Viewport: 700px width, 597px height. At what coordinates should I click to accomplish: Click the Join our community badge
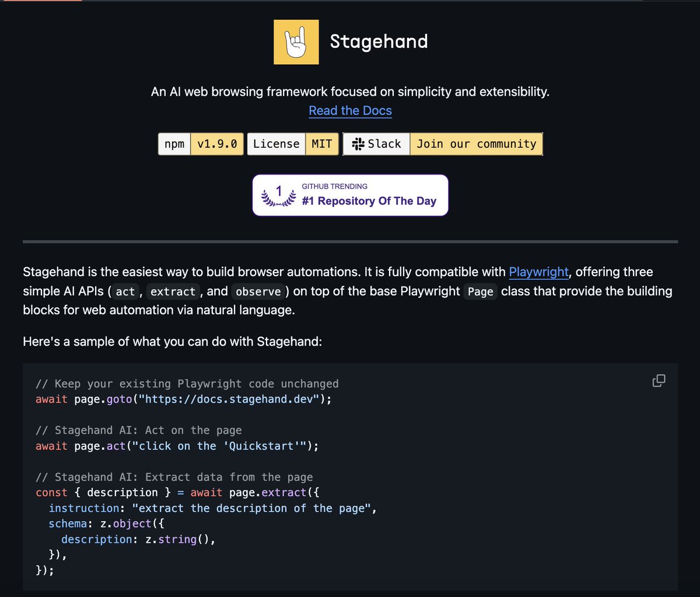(x=476, y=144)
